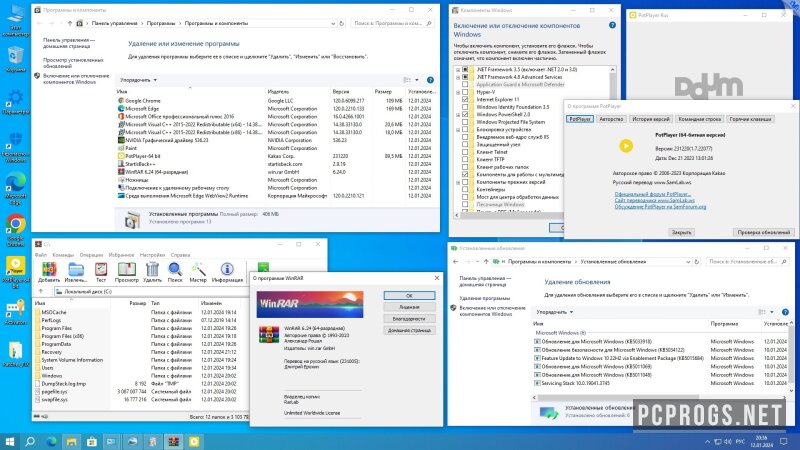Open WinRAR Команды menu
The height and width of the screenshot is (450, 800).
click(63, 255)
